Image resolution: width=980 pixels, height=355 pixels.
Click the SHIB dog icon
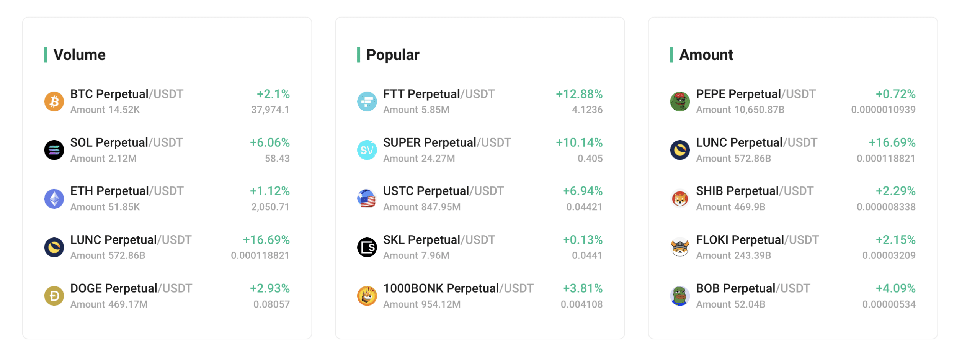click(x=679, y=199)
